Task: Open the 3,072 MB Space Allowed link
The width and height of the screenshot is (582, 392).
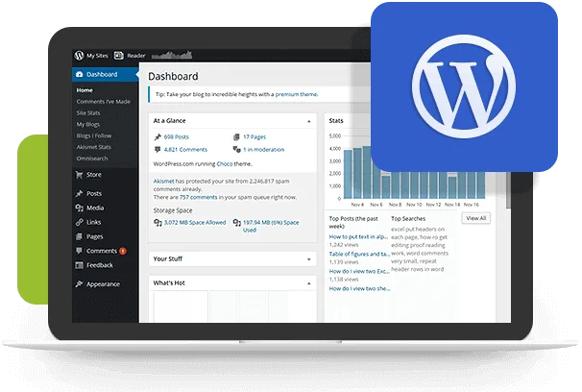Action: 195,222
